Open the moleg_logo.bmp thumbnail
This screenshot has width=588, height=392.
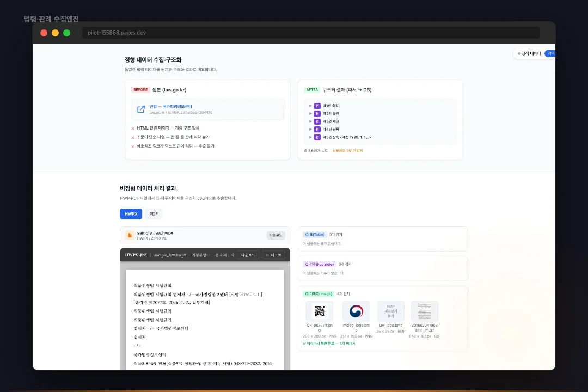[x=356, y=311]
